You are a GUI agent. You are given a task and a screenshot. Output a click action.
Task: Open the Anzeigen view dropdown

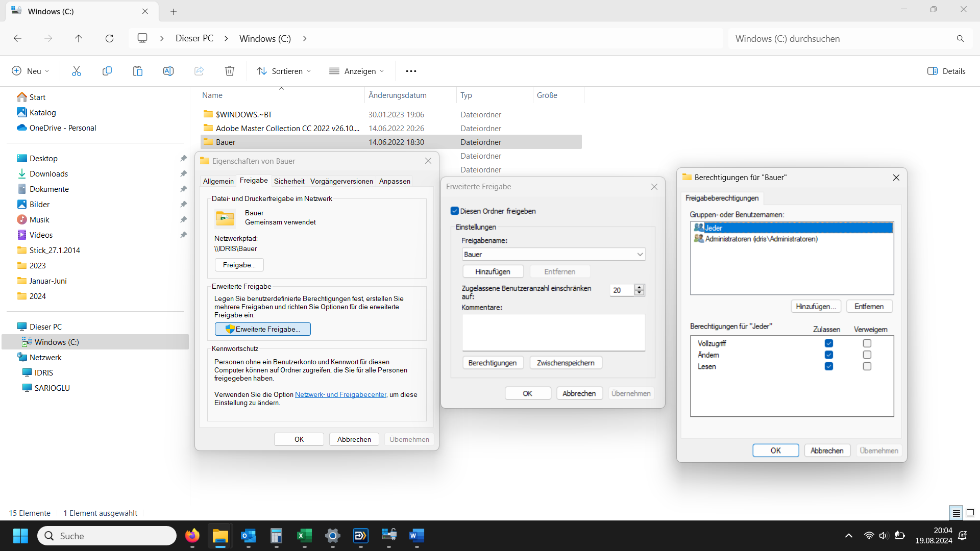coord(356,71)
